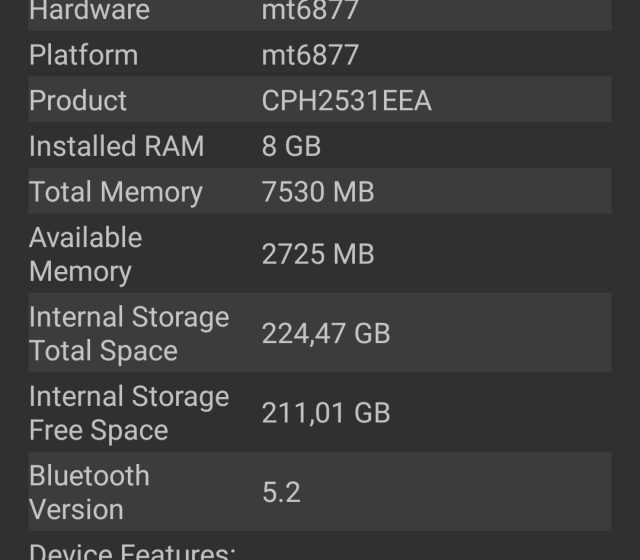Tap Internal Storage Free Space label
Image resolution: width=640 pixels, height=560 pixels.
click(128, 413)
